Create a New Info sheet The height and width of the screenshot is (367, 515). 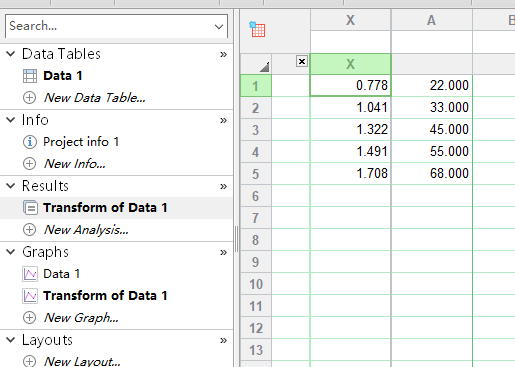tap(75, 164)
